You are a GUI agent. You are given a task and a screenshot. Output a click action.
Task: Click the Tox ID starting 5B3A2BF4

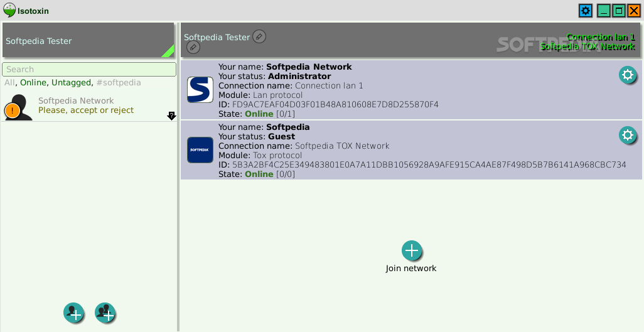pyautogui.click(x=429, y=165)
